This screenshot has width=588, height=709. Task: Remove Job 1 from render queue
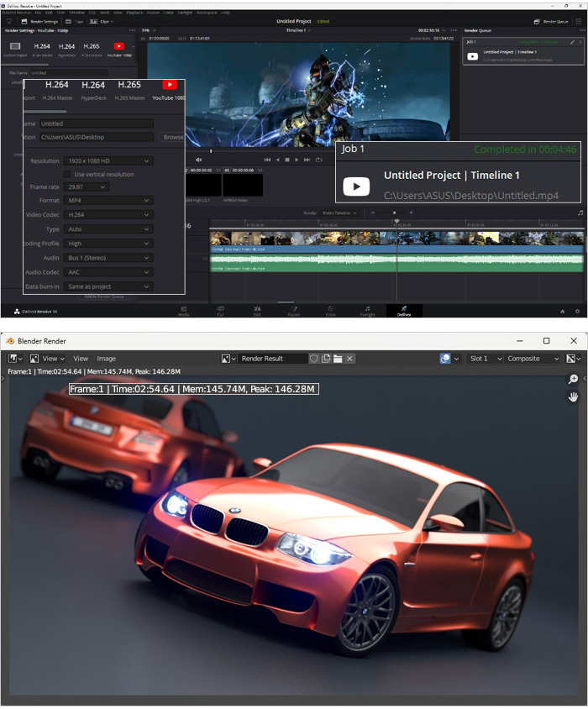point(580,42)
